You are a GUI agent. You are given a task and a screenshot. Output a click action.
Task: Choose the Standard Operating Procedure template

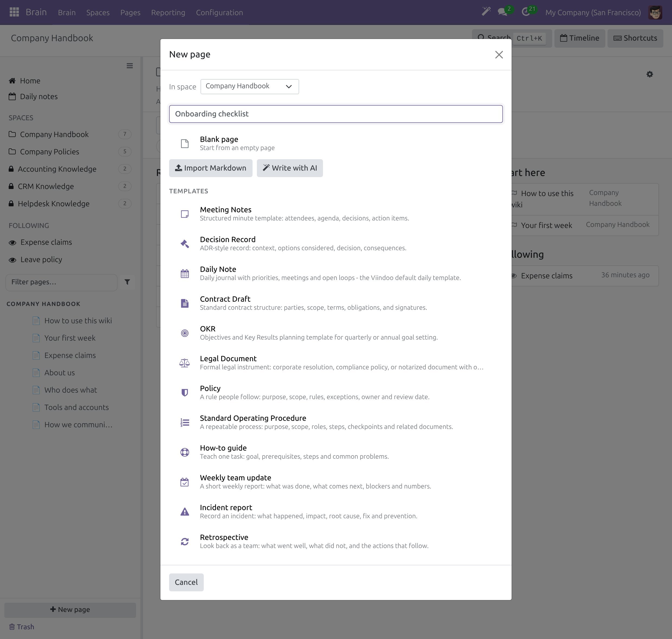(336, 422)
